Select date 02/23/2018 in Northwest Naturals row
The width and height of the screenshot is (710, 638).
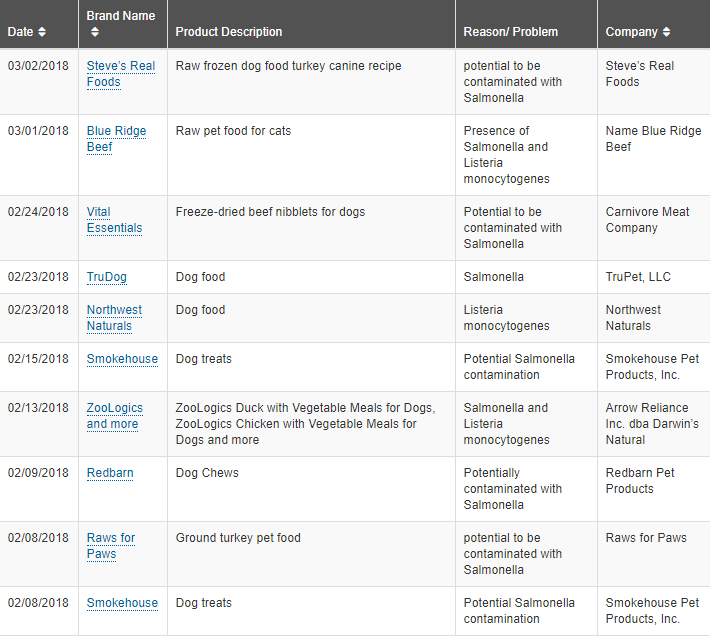point(38,310)
